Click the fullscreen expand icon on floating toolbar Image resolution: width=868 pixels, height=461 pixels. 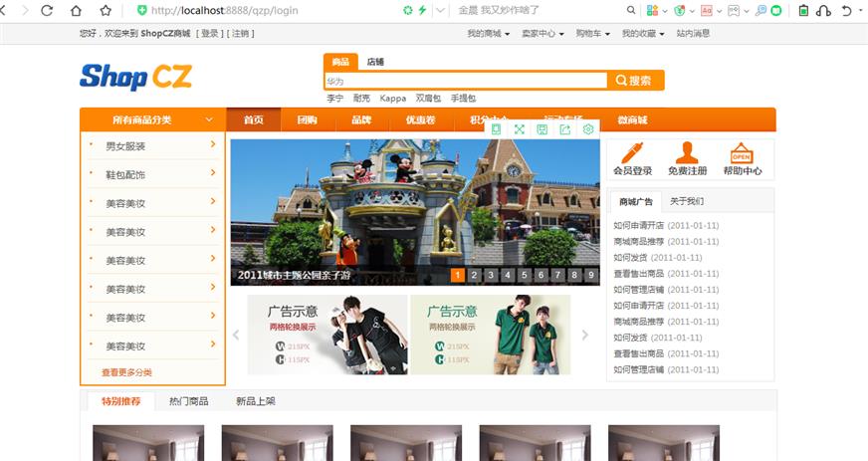[519, 129]
